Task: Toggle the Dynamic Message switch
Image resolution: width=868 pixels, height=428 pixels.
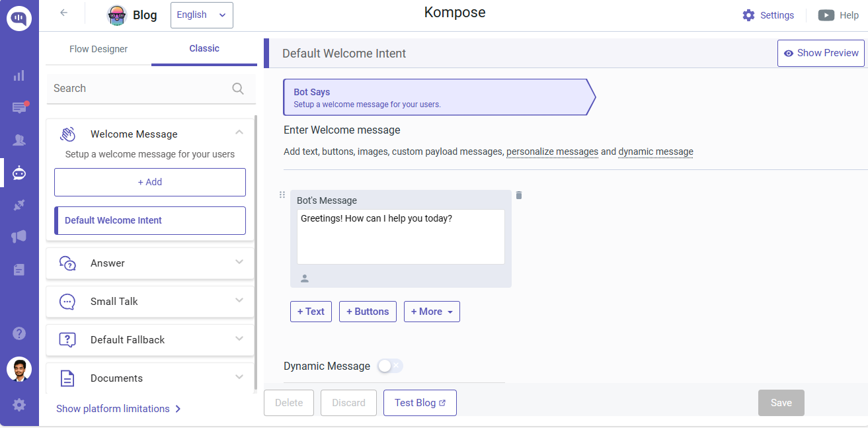Action: click(389, 366)
